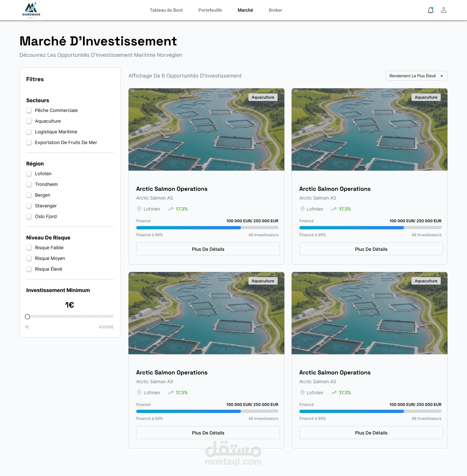Tick the Lofoten region checkbox
Viewport: 467px width, 476px height.
click(x=29, y=174)
